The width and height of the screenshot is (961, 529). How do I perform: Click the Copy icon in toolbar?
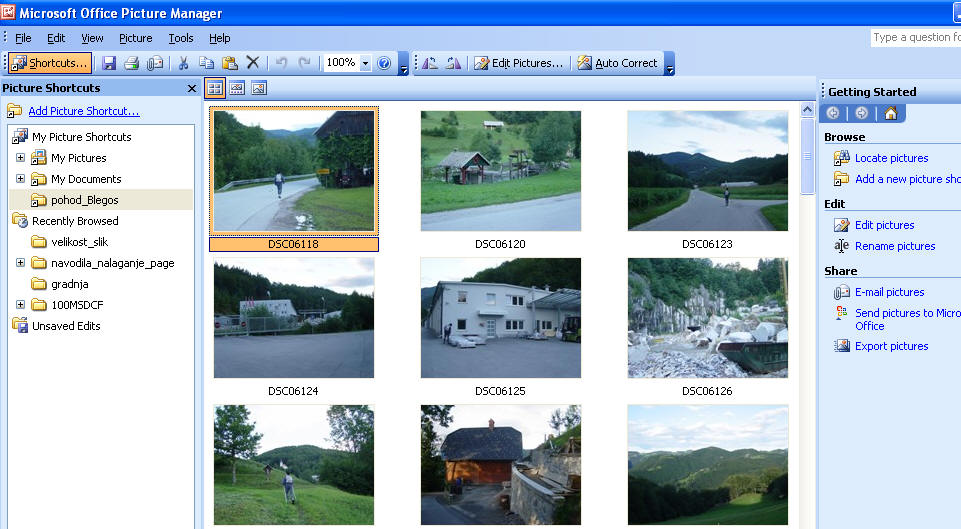click(207, 63)
